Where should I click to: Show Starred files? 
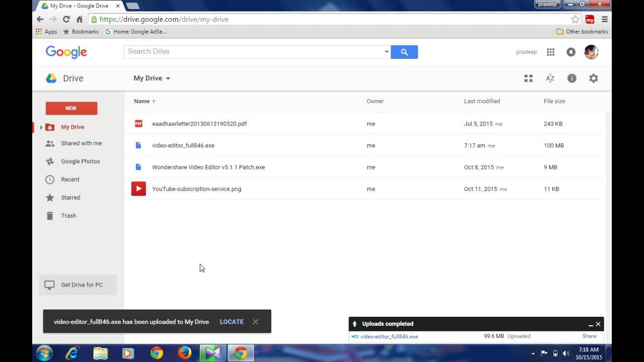coord(70,198)
